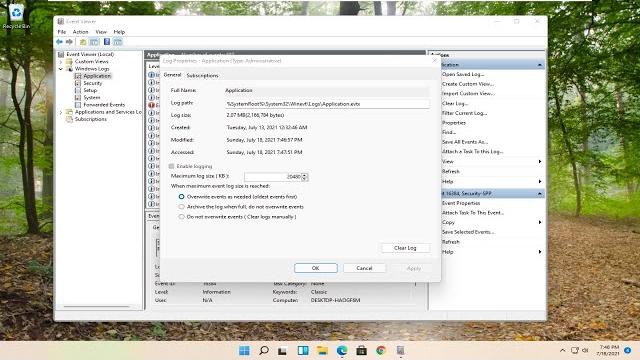The image size is (640, 360).
Task: Toggle the Show/Hide Console Tree toolbar icon
Action: (x=94, y=42)
